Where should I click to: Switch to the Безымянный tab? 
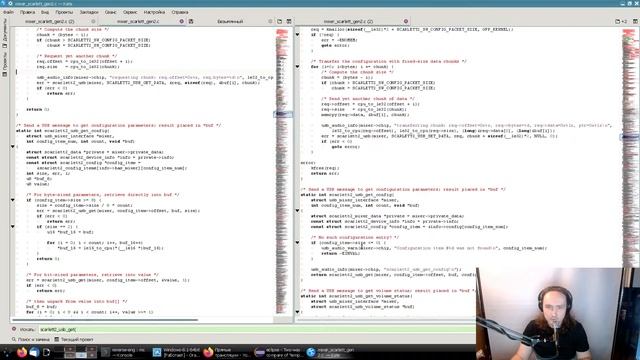pyautogui.click(x=230, y=21)
